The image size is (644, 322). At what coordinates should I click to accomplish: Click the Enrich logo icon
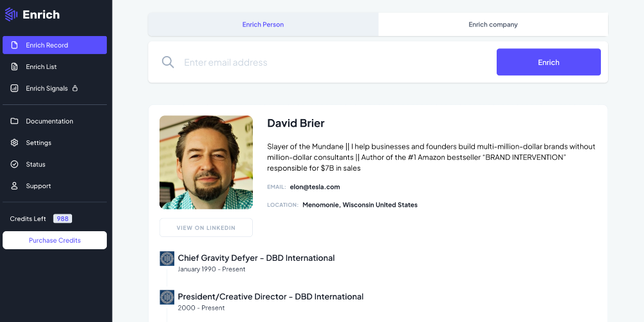point(11,14)
